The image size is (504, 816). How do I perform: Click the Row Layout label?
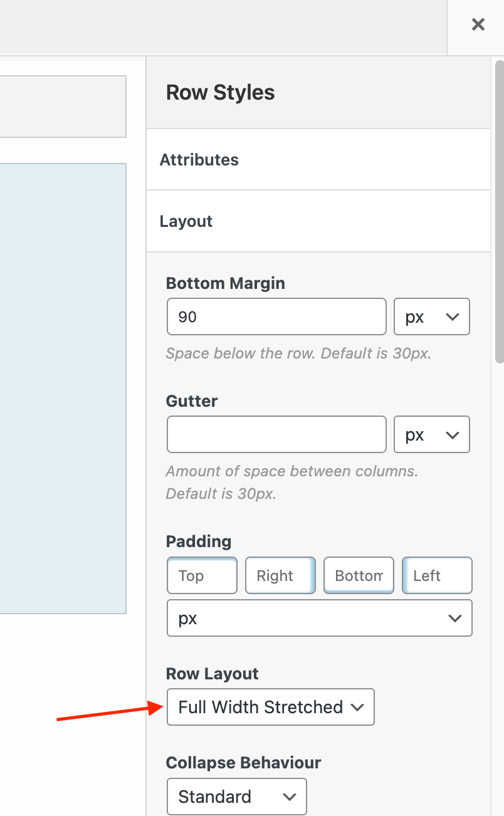point(212,674)
